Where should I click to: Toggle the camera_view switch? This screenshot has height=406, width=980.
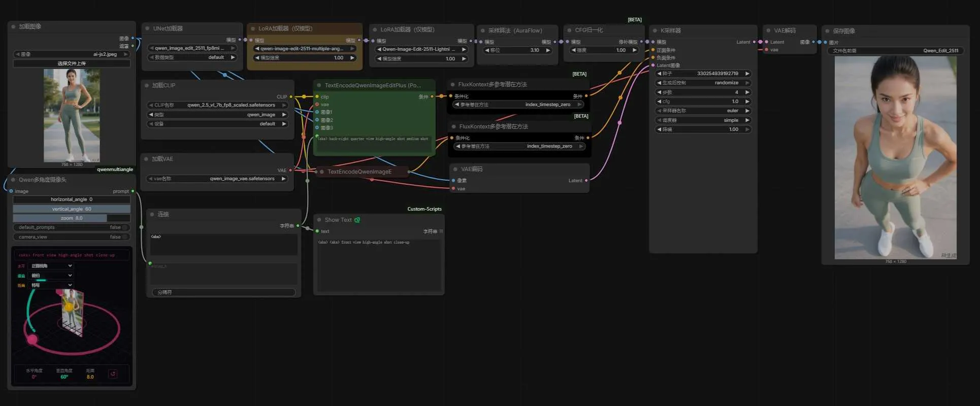(124, 237)
